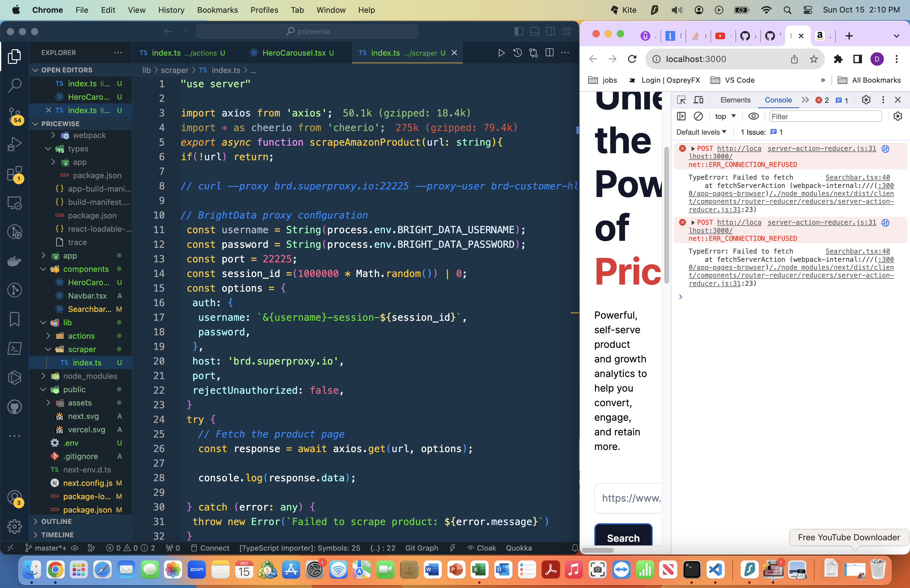Image resolution: width=910 pixels, height=588 pixels.
Task: Show more DevTools tabs with the chevrons
Action: point(805,100)
